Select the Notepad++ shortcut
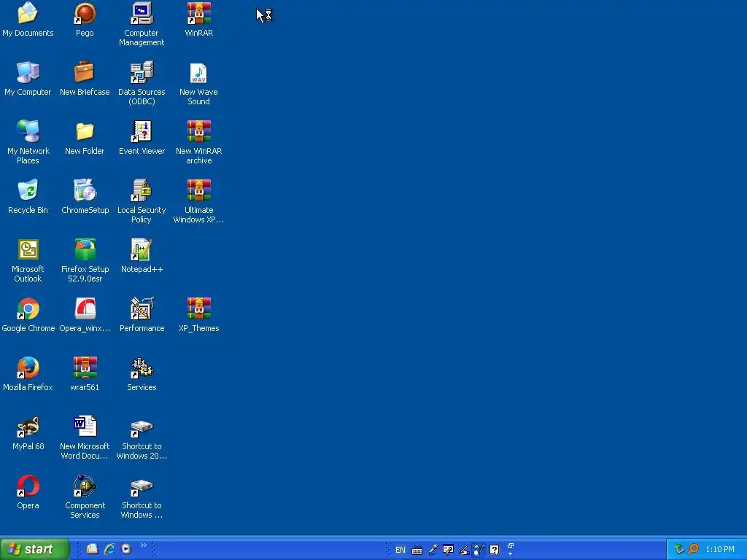Screen dimensions: 747x560 (142, 256)
